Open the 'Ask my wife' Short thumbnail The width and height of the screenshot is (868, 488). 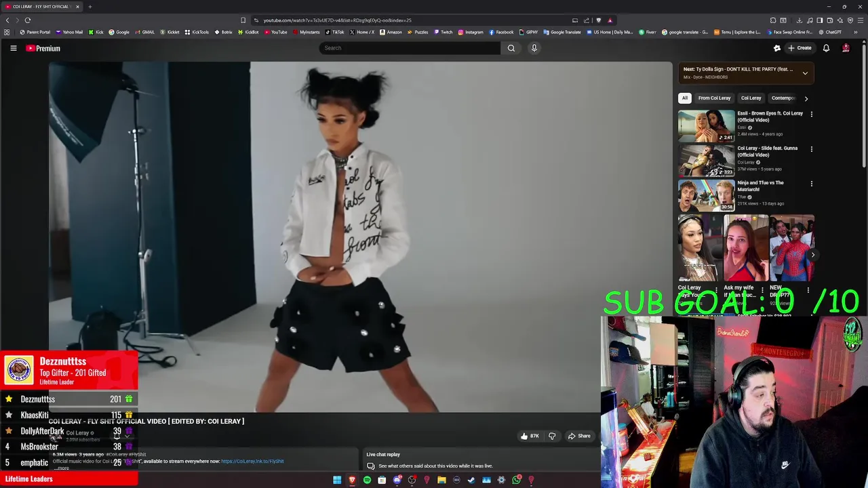tap(746, 247)
